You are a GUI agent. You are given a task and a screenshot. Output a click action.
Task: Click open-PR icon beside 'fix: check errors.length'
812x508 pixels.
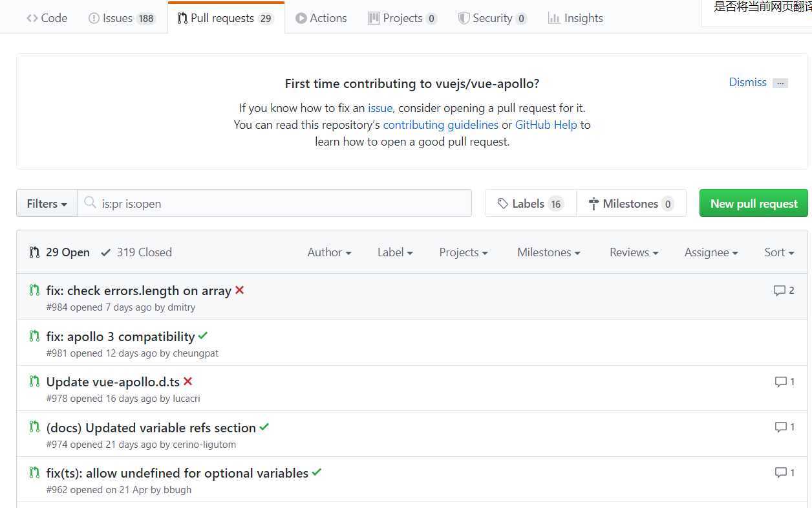click(34, 290)
